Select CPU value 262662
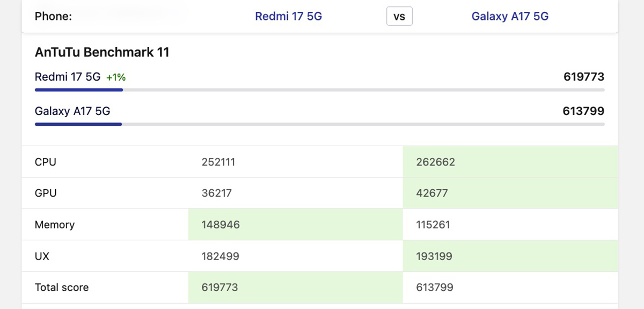 click(x=435, y=162)
